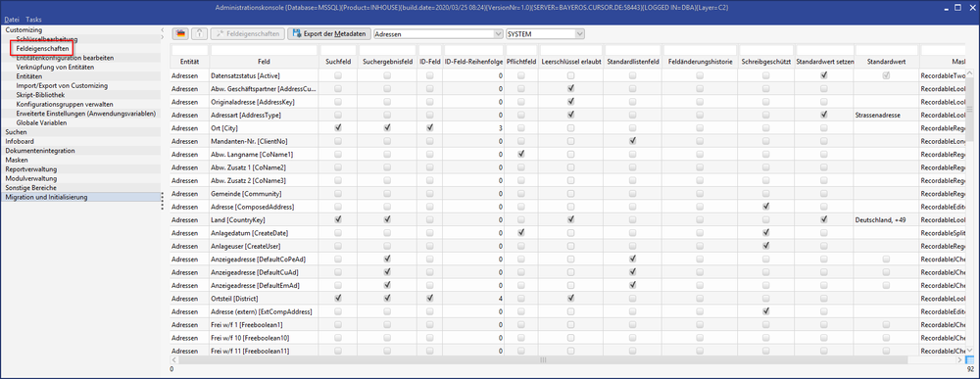The height and width of the screenshot is (379, 980).
Task: Open Import/Export von Customizing
Action: (x=62, y=85)
